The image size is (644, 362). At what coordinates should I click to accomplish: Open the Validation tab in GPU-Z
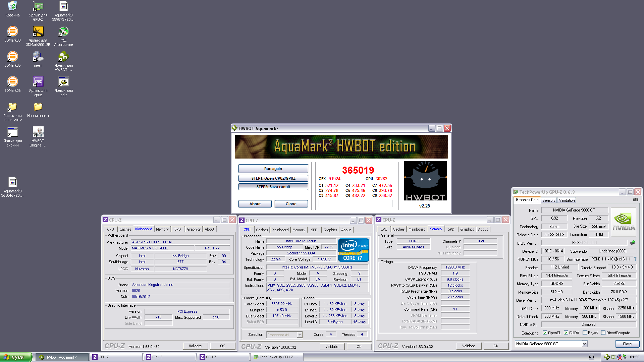(567, 200)
